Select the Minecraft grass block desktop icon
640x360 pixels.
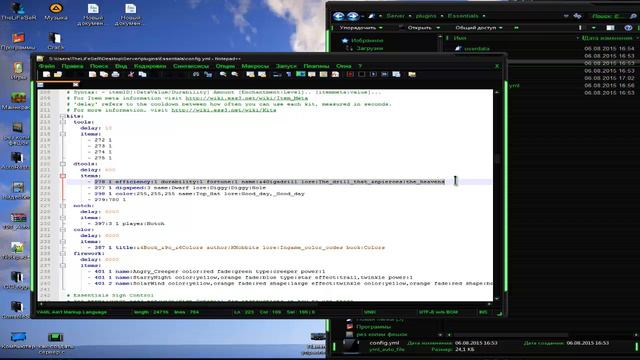click(18, 101)
